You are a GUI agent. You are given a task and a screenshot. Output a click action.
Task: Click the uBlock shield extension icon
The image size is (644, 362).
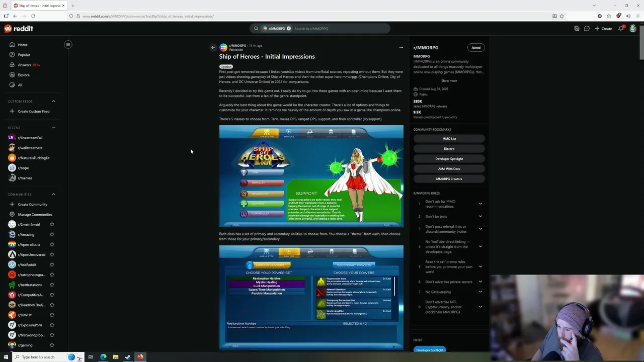tap(618, 16)
